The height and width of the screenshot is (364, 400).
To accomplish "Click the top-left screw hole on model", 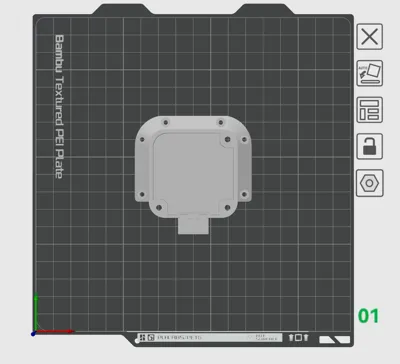I will click(x=165, y=122).
